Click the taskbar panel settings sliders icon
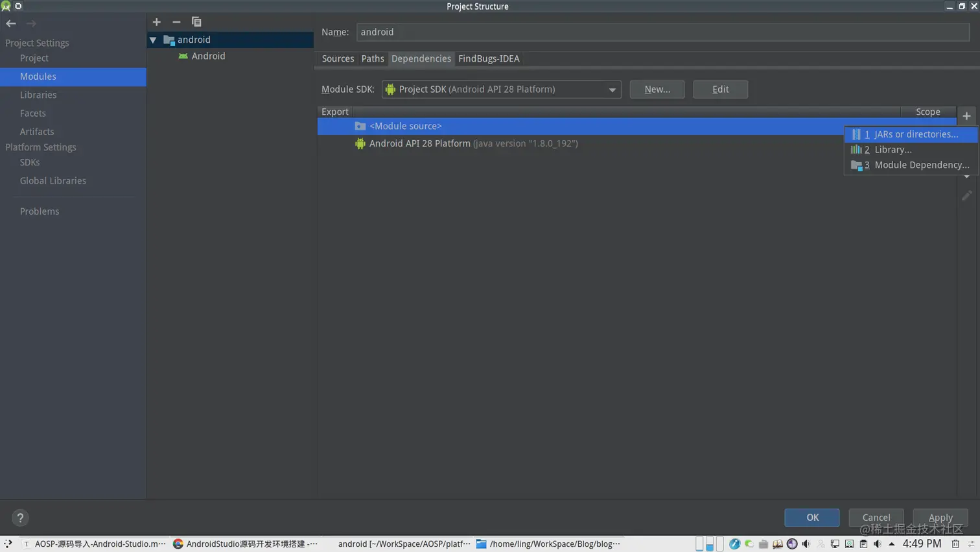980x552 pixels. (971, 544)
